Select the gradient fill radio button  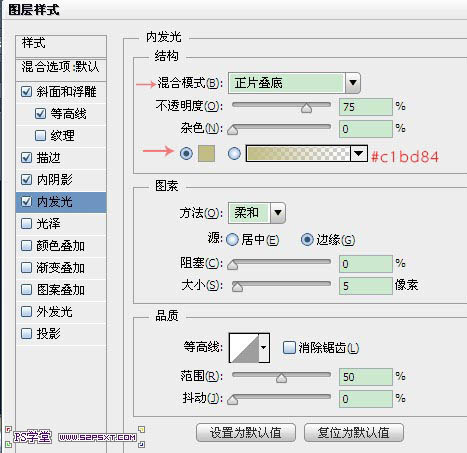[234, 154]
